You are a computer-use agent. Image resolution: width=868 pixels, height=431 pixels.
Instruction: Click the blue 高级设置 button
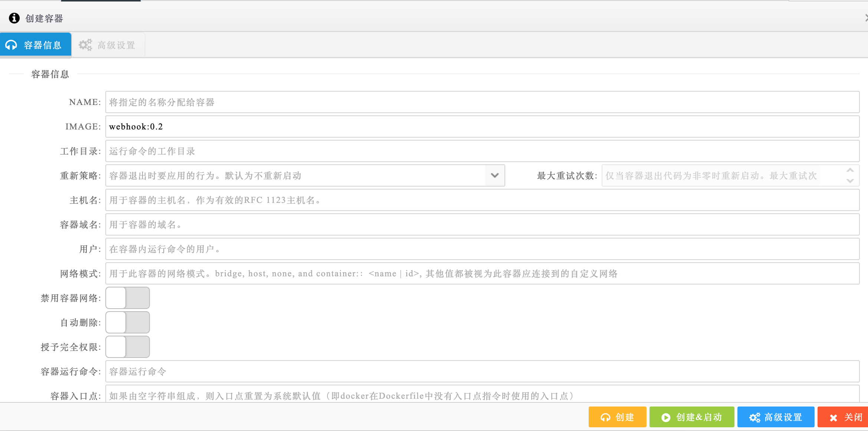776,417
